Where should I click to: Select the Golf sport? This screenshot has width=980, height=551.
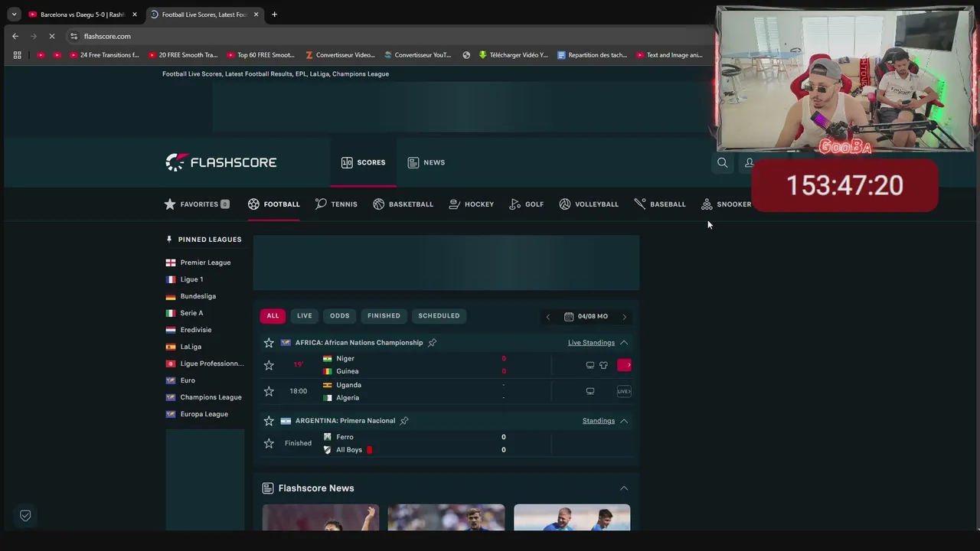(527, 204)
